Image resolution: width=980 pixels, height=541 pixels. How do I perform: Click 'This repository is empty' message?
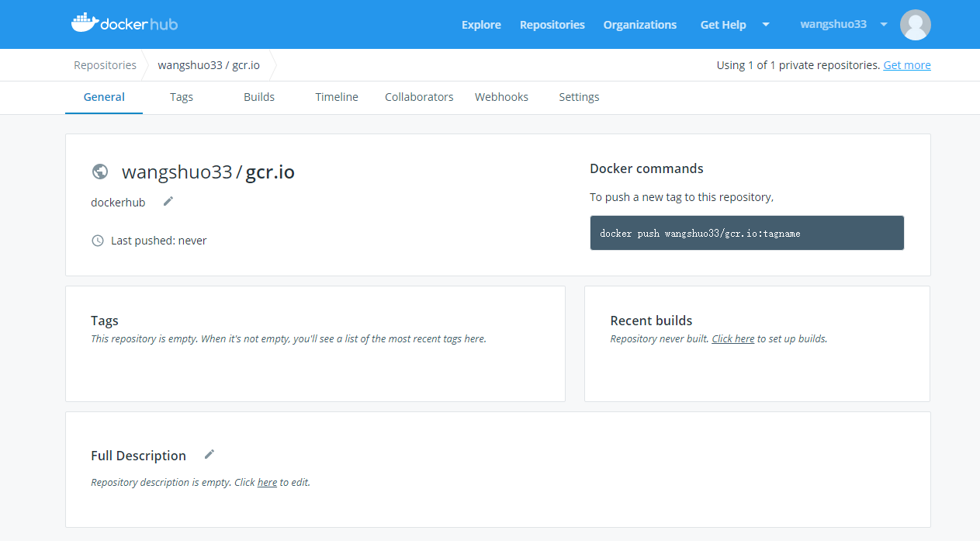(289, 338)
